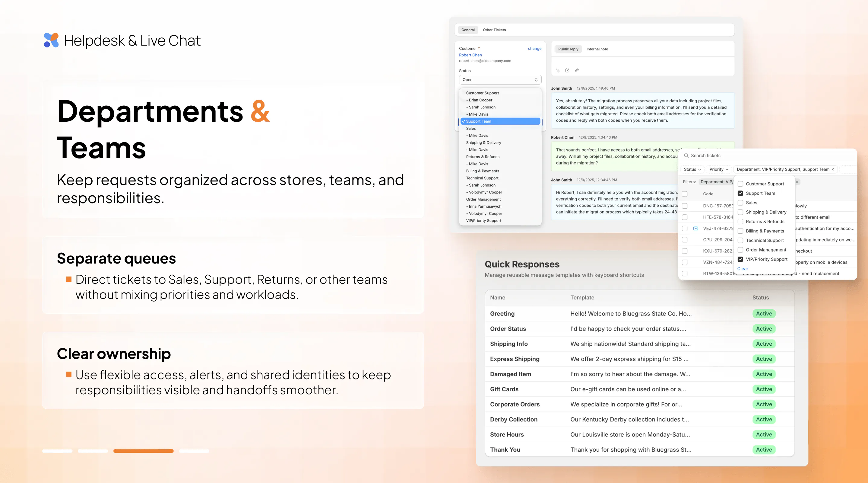The width and height of the screenshot is (868, 483).
Task: Click the attachment link icon in reply toolbar
Action: [577, 70]
